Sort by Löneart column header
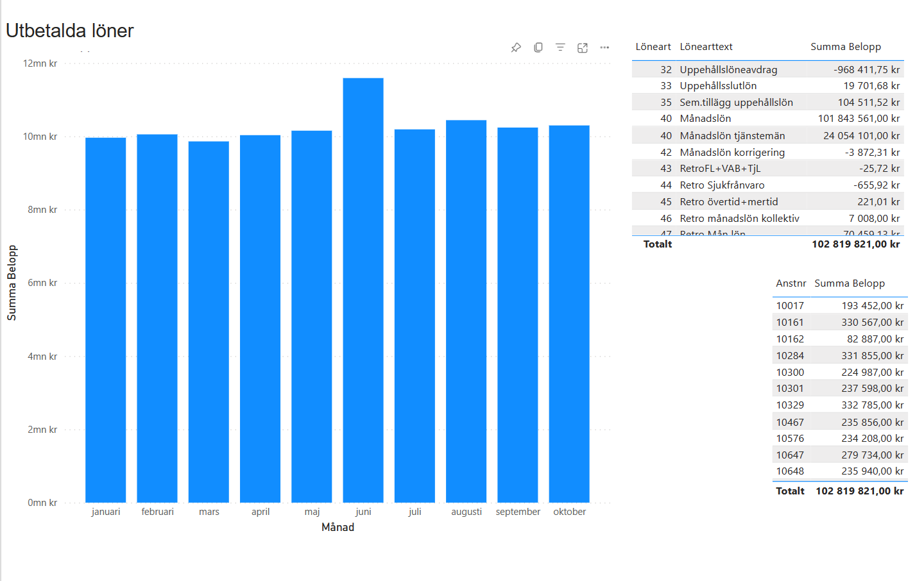Screen dimensions: 924x581 click(653, 47)
